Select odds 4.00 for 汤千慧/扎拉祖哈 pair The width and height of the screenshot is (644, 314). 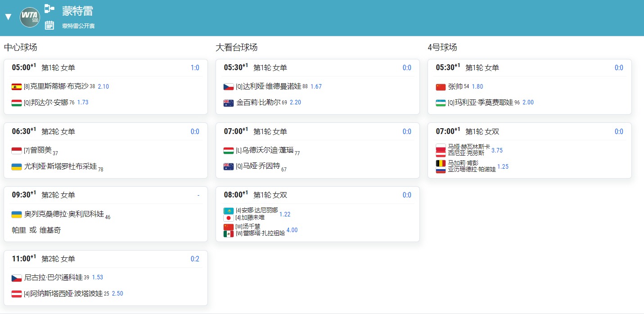click(x=292, y=230)
